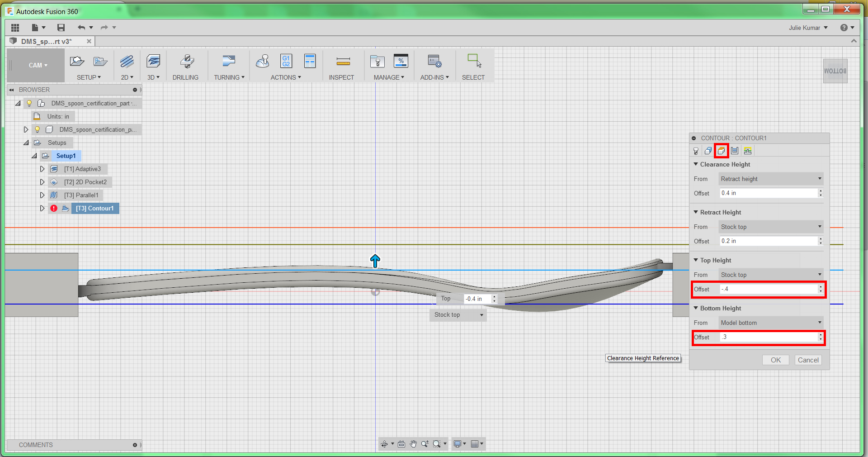Image resolution: width=868 pixels, height=457 pixels.
Task: Click the Clearance Height offset field
Action: (769, 193)
